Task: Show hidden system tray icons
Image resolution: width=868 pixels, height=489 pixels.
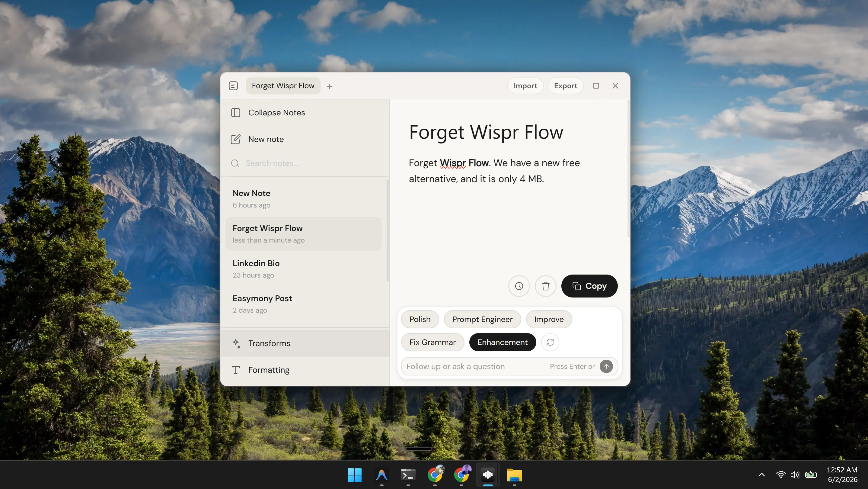Action: tap(761, 475)
